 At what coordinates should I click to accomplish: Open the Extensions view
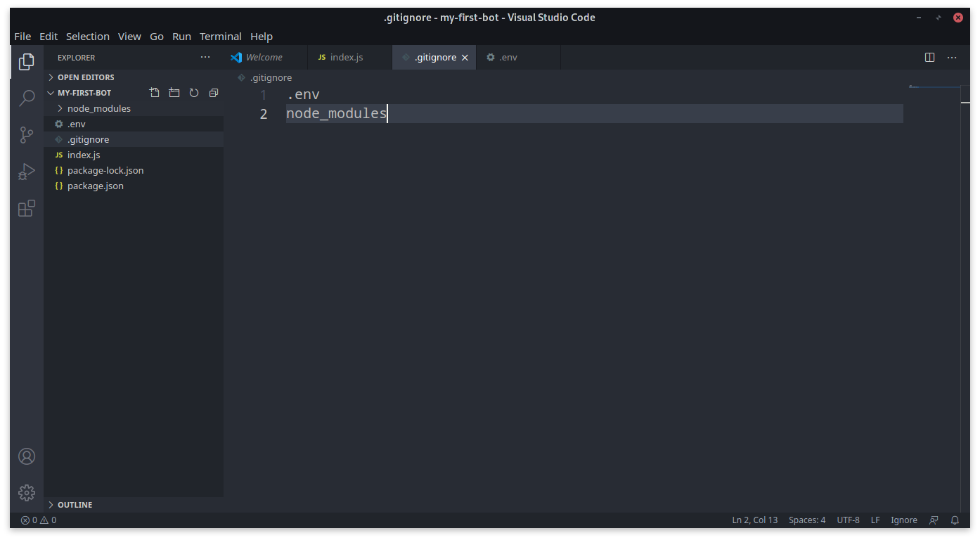[x=27, y=208]
